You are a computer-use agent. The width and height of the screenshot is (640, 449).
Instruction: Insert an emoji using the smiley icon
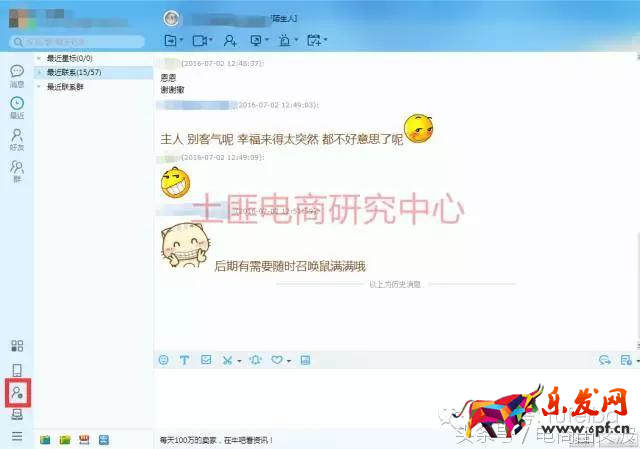click(x=164, y=360)
